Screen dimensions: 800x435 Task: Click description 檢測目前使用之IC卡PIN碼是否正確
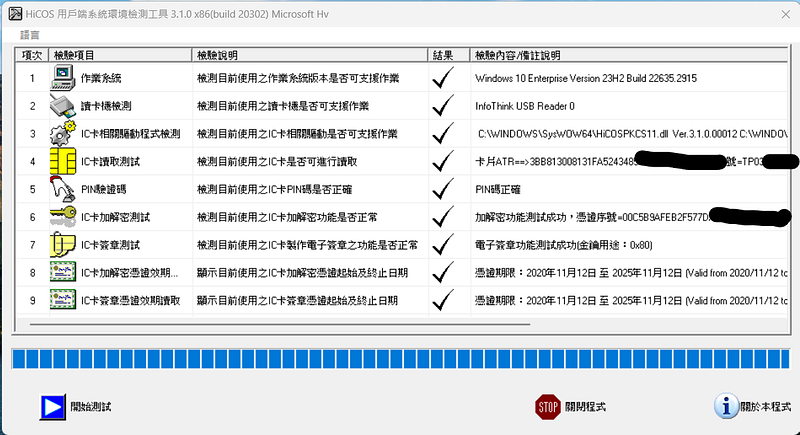click(274, 189)
